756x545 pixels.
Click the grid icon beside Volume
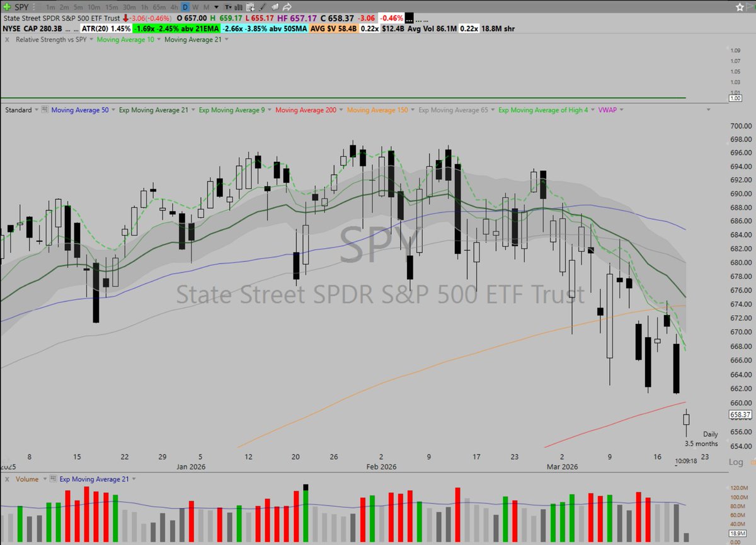pos(53,479)
